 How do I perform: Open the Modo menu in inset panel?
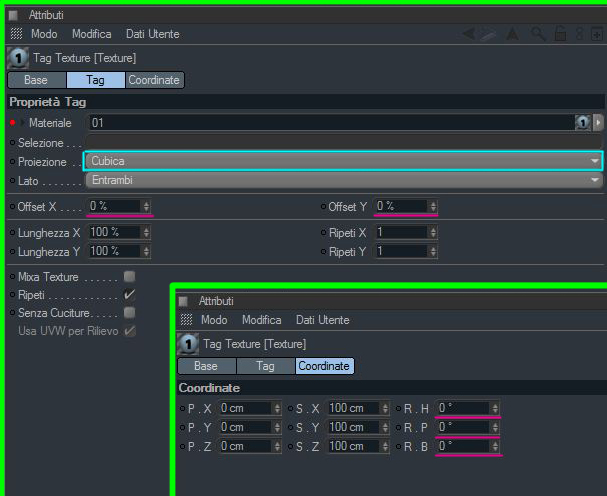tap(214, 320)
